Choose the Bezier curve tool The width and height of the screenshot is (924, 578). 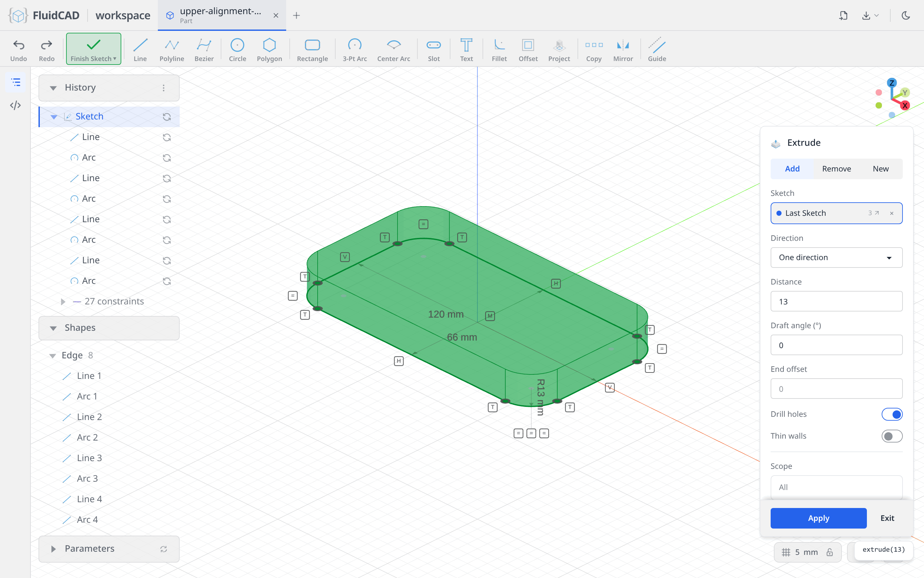pyautogui.click(x=204, y=50)
